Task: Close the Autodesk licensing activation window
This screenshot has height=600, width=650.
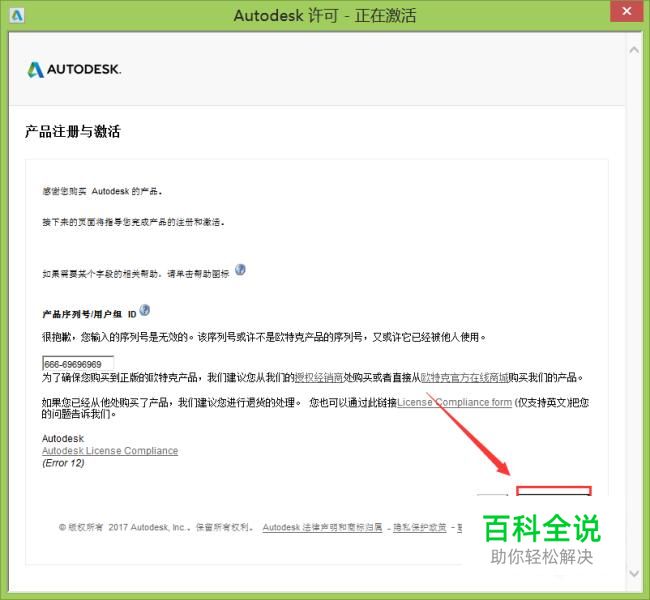Action: pyautogui.click(x=626, y=11)
